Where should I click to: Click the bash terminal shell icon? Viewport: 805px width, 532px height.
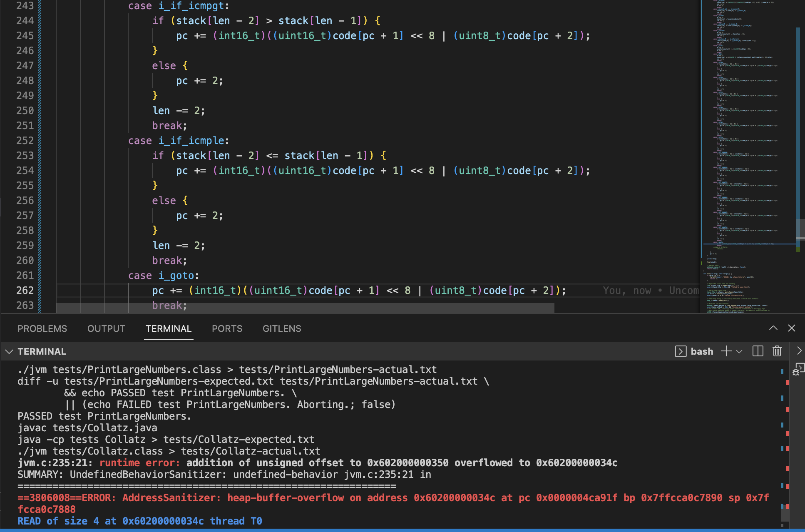pyautogui.click(x=681, y=351)
